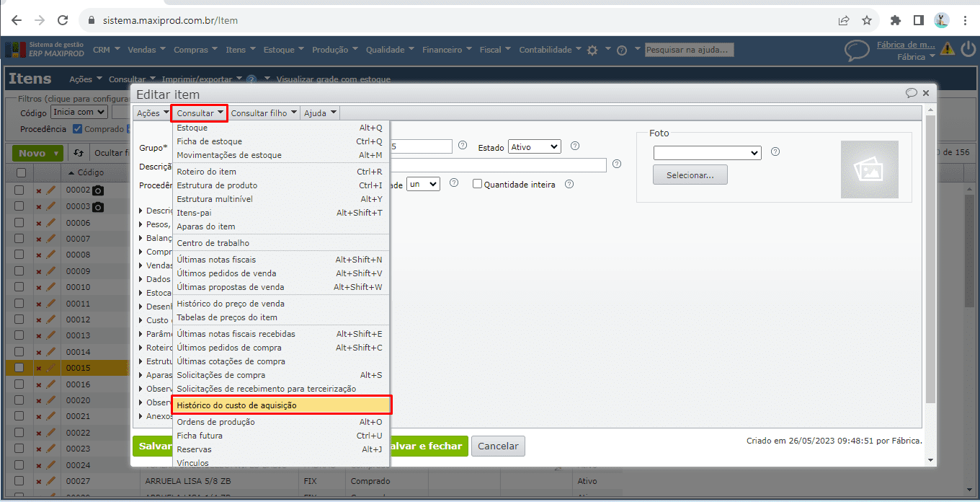Open comment bubble in Editar item dialog
The image size is (980, 502).
tap(912, 93)
